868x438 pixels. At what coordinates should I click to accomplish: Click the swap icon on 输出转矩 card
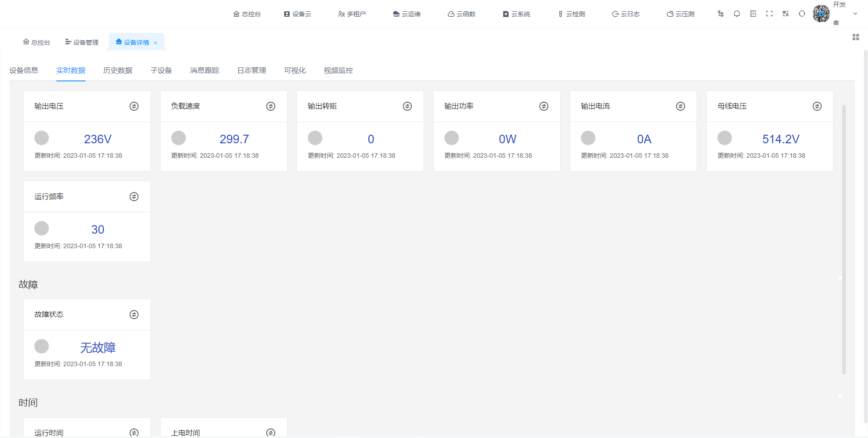click(x=407, y=106)
